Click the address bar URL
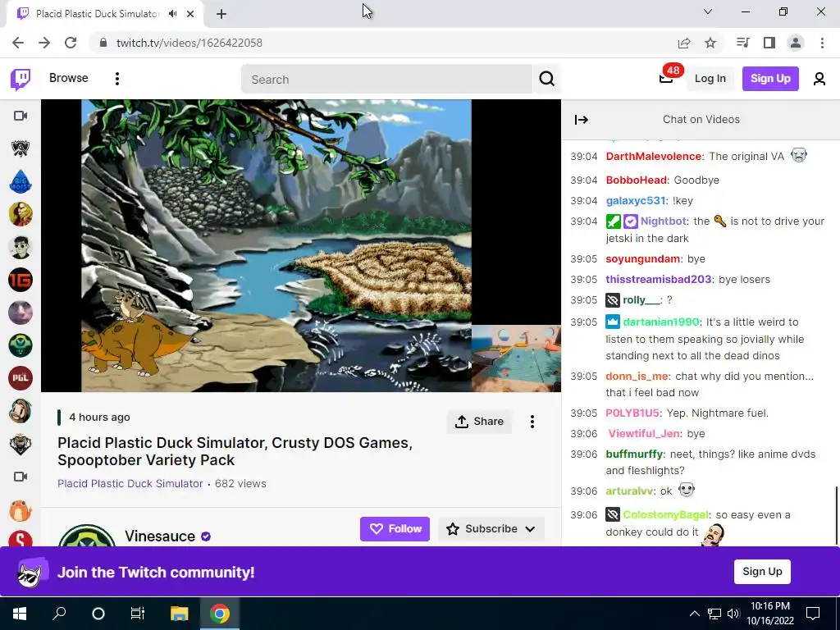The height and width of the screenshot is (630, 840). pyautogui.click(x=189, y=43)
